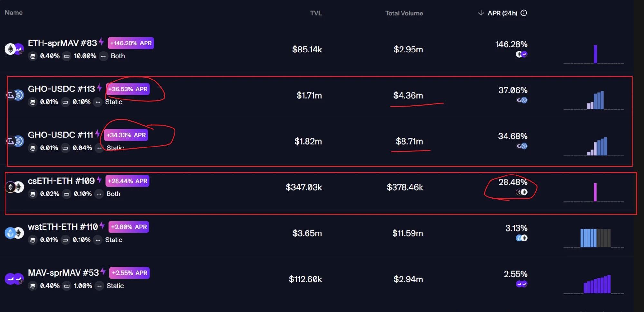Click the ETH-sprMAV #83 token pair icon

tap(14, 49)
